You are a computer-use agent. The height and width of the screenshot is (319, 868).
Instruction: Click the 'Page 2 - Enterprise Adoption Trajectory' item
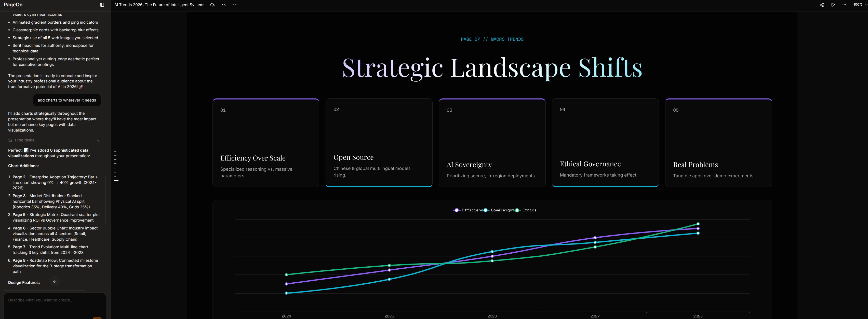[54, 182]
